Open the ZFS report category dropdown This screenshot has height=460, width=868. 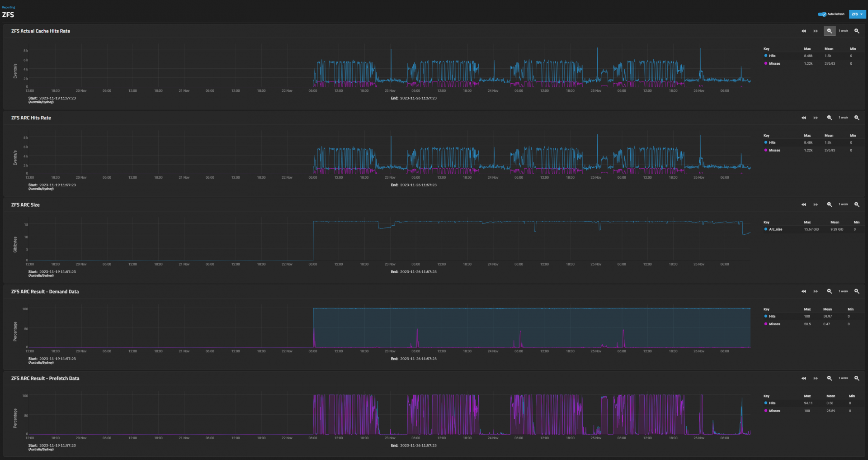857,14
